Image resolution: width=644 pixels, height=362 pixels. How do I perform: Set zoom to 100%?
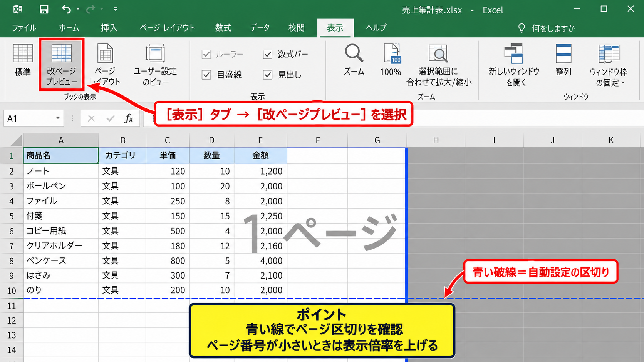click(x=391, y=60)
